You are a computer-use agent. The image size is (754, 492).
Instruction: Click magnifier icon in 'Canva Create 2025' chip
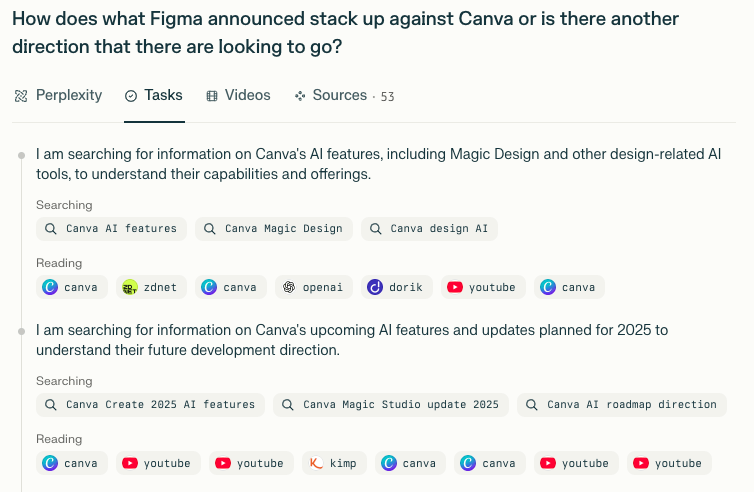tap(50, 404)
